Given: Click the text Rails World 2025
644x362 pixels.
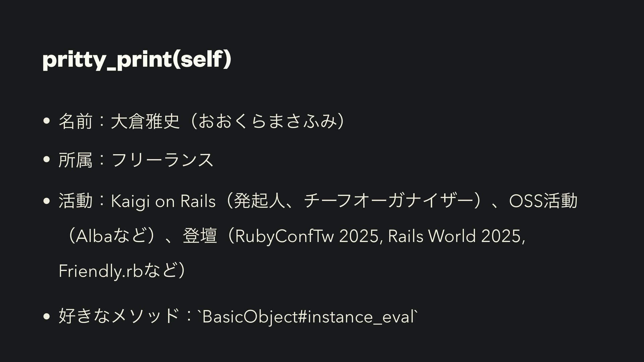Looking at the screenshot, I should 454,237.
